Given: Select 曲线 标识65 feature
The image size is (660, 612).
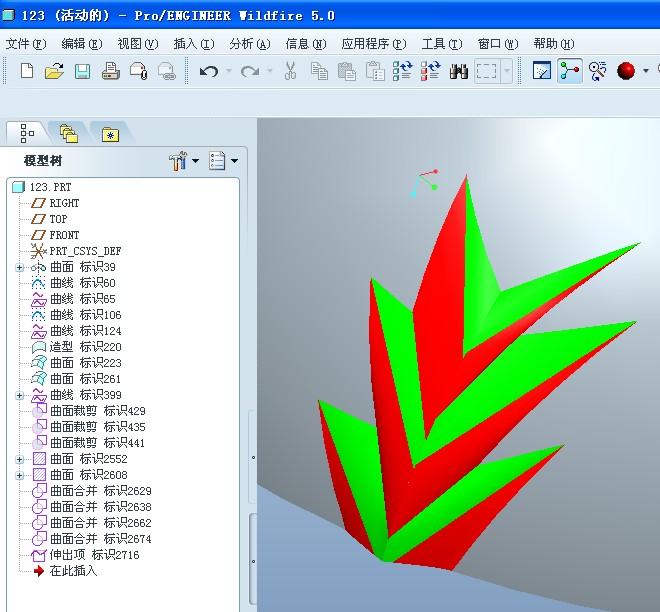Looking at the screenshot, I should coord(73,299).
